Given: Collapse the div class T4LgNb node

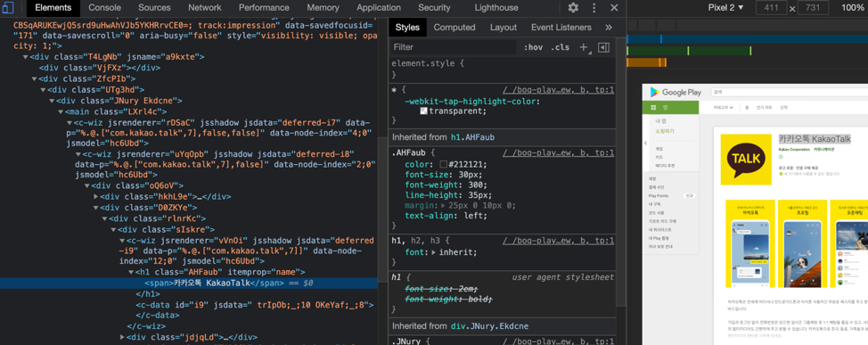Looking at the screenshot, I should [x=26, y=57].
